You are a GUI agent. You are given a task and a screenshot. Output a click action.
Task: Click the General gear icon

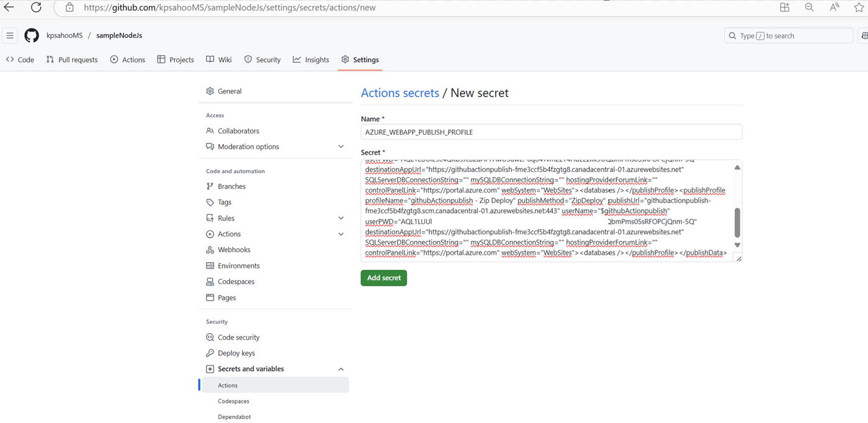[x=210, y=91]
